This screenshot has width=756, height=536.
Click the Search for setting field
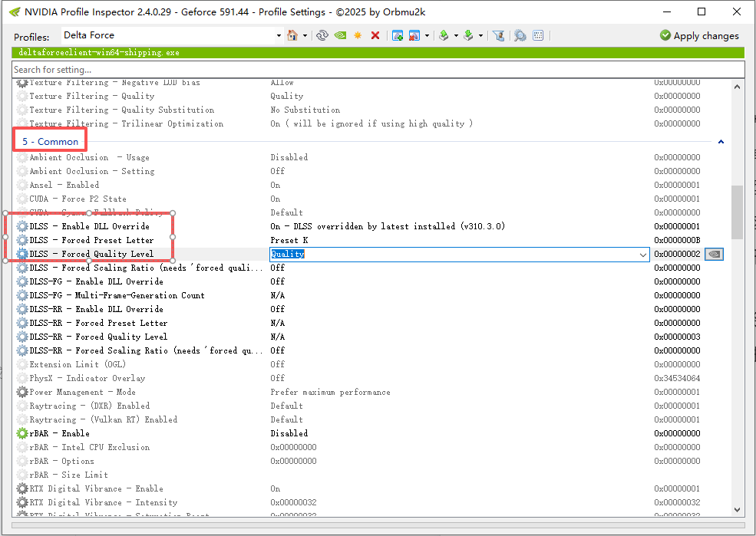click(378, 70)
